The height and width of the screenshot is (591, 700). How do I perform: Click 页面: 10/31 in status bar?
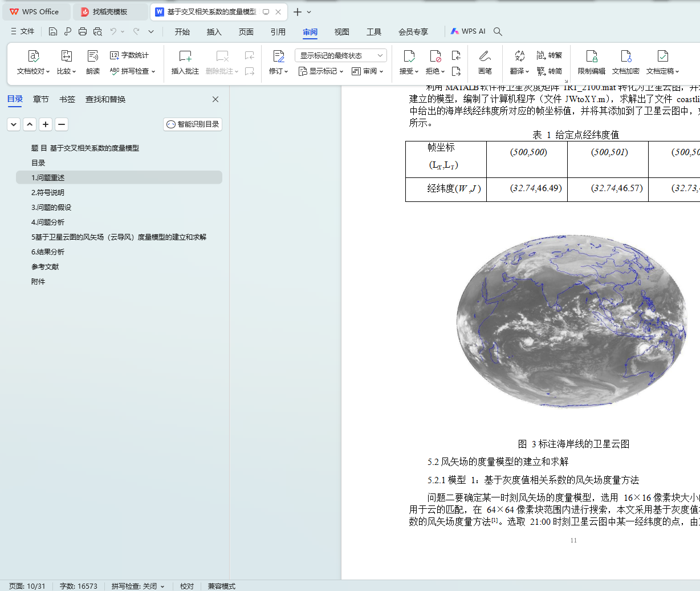(27, 586)
